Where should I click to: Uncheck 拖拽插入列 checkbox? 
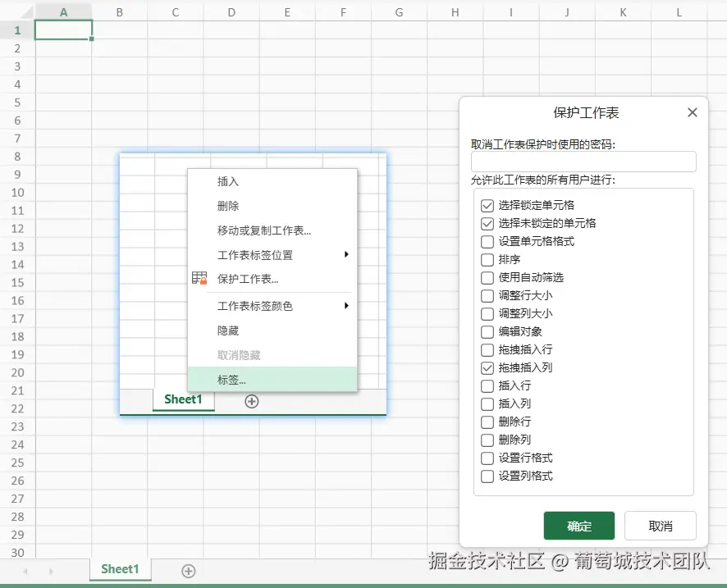click(x=487, y=368)
